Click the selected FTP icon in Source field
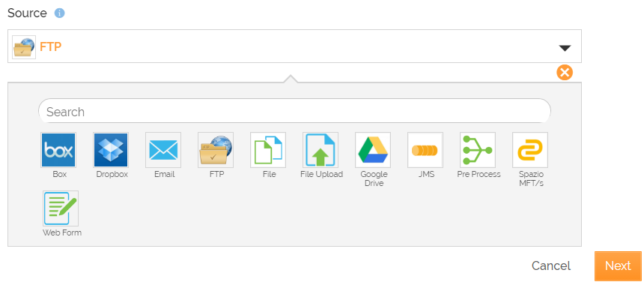This screenshot has height=288, width=644. (x=24, y=47)
